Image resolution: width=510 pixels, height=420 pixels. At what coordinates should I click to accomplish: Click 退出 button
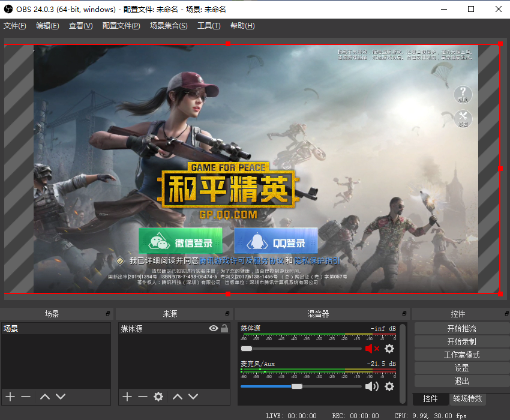pyautogui.click(x=462, y=381)
